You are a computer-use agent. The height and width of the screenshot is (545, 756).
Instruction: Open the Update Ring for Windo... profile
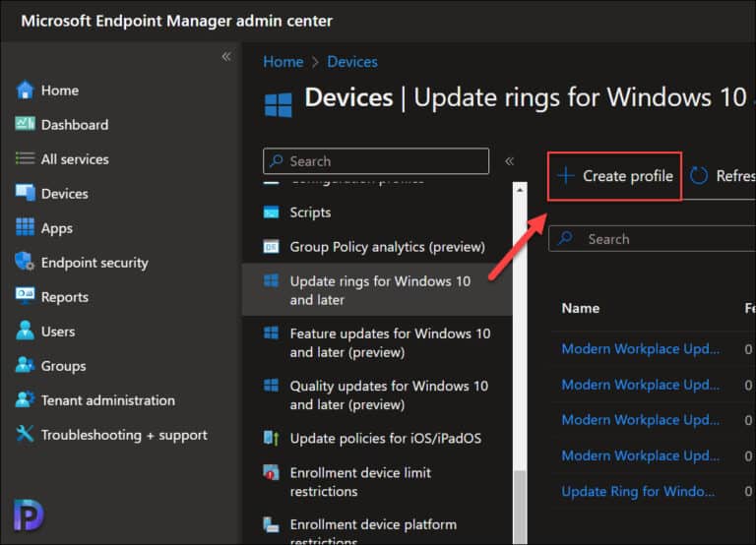coord(638,491)
